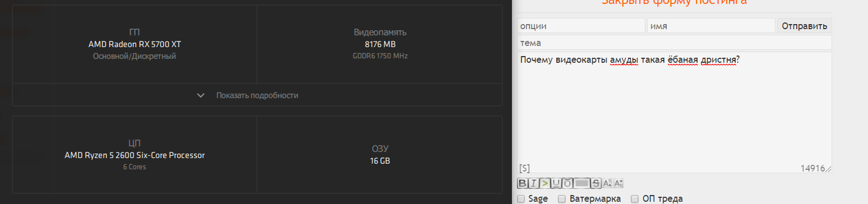Focus the имя input field
The height and width of the screenshot is (204, 868).
(711, 26)
